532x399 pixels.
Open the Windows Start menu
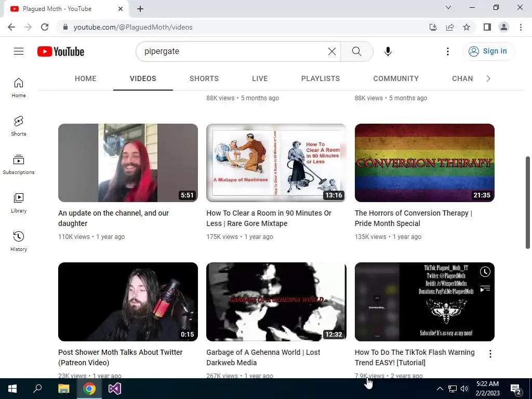pos(12,389)
